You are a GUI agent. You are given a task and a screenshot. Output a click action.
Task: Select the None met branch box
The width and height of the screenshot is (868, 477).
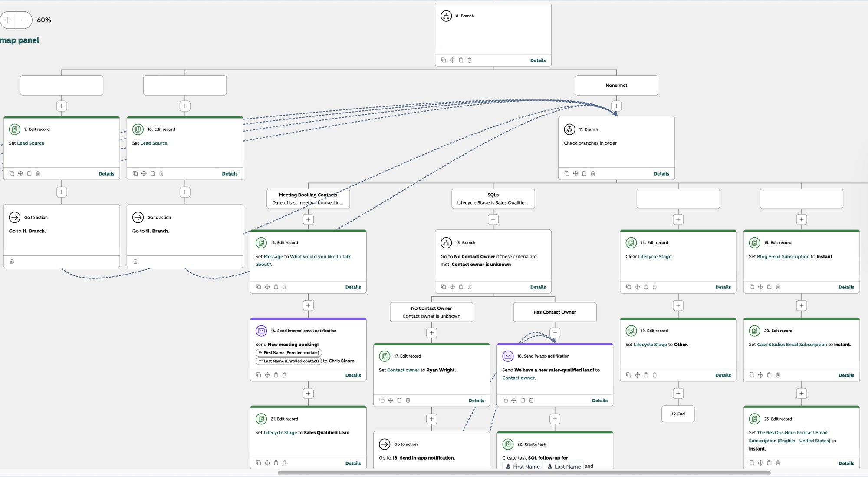616,85
